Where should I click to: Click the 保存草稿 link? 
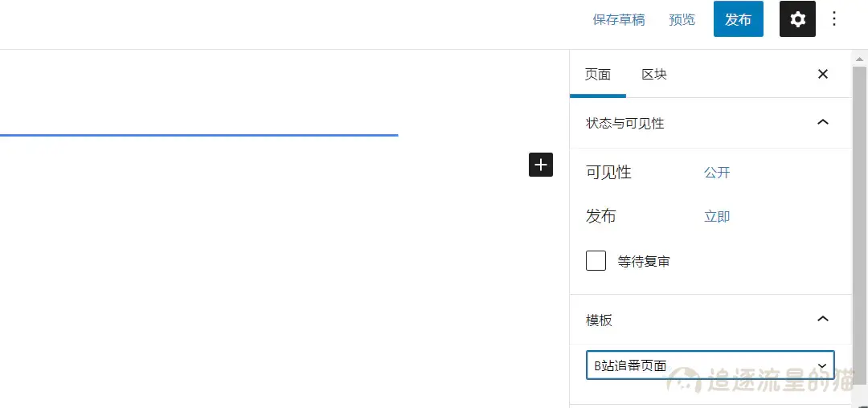pos(618,19)
